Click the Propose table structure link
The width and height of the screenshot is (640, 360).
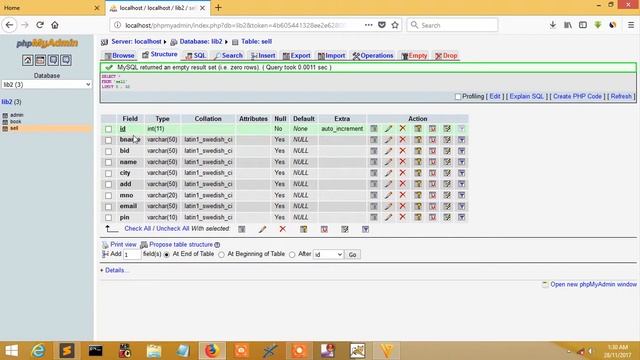pyautogui.click(x=181, y=244)
